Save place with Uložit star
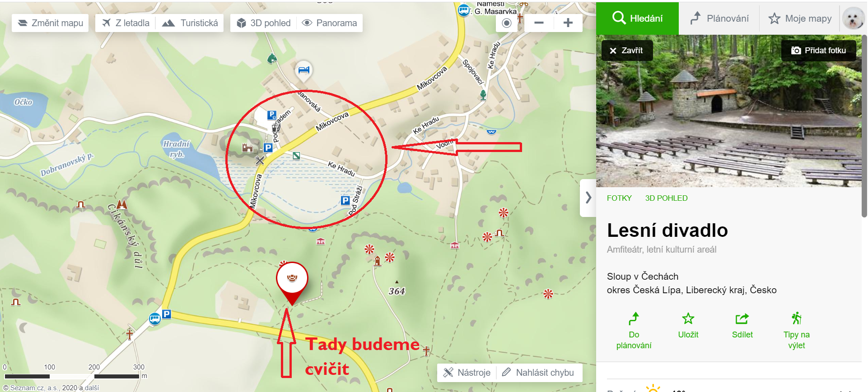 click(x=688, y=326)
